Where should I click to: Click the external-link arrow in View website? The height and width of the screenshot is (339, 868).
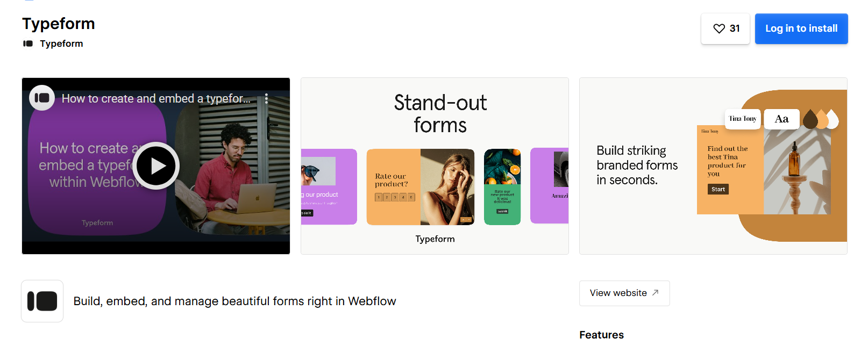point(655,293)
